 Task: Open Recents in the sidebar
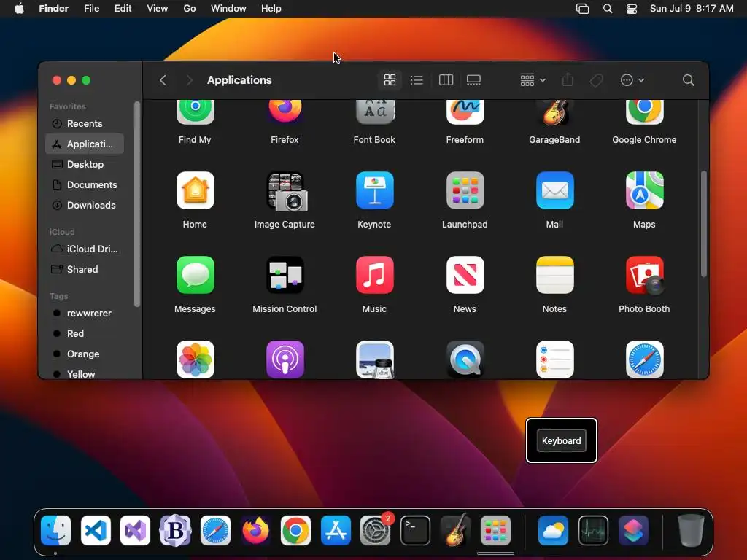85,123
